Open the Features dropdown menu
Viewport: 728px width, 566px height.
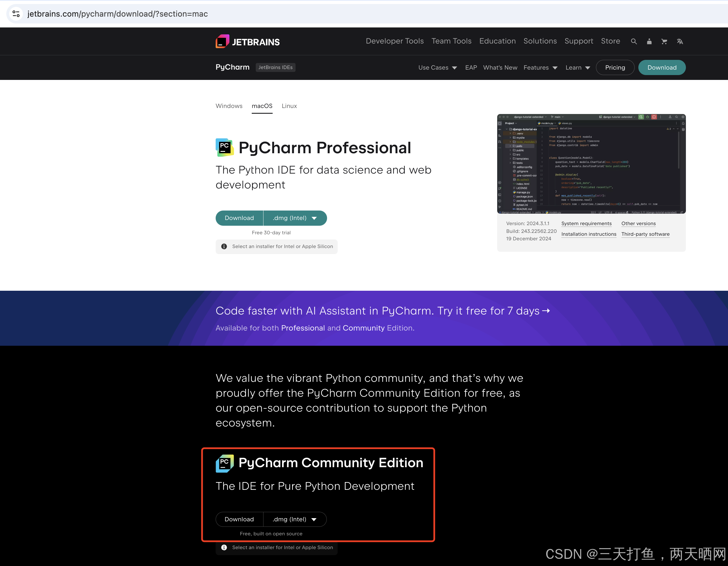pos(541,67)
